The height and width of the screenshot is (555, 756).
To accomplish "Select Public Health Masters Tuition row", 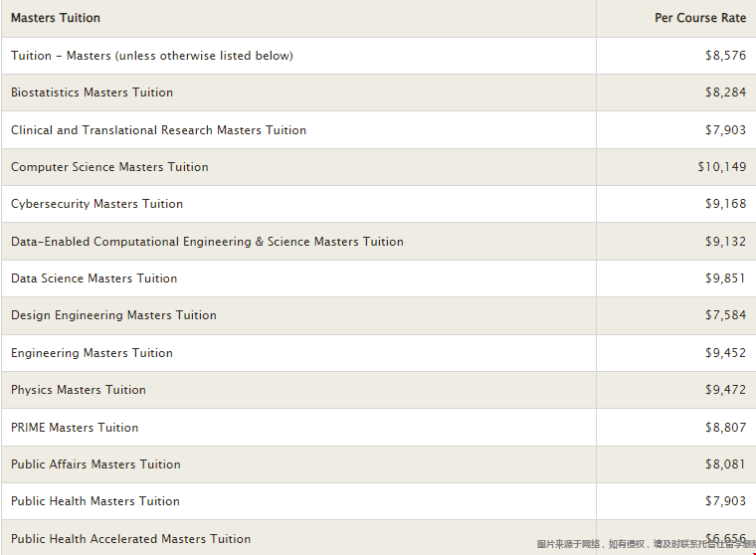I will pyautogui.click(x=94, y=501).
